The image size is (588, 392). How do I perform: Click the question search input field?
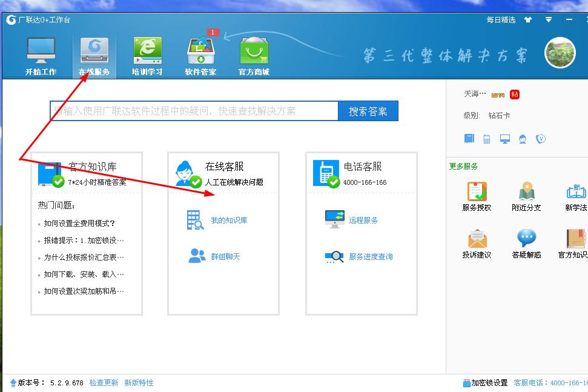coord(194,111)
